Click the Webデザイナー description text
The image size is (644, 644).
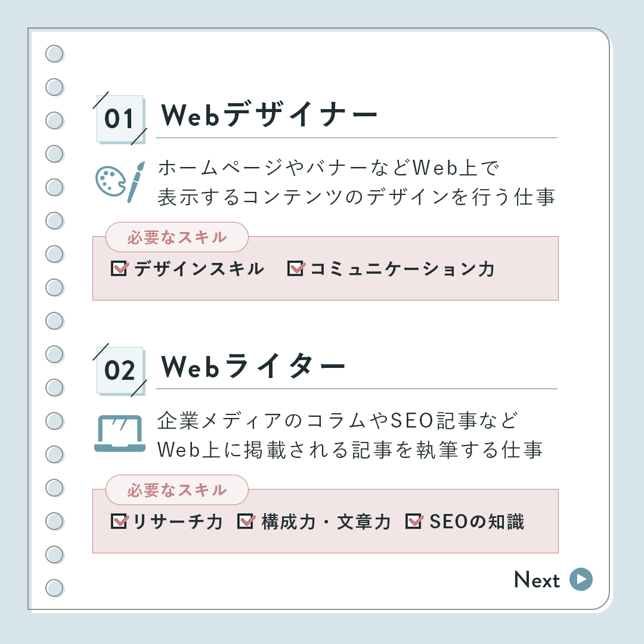click(x=356, y=182)
